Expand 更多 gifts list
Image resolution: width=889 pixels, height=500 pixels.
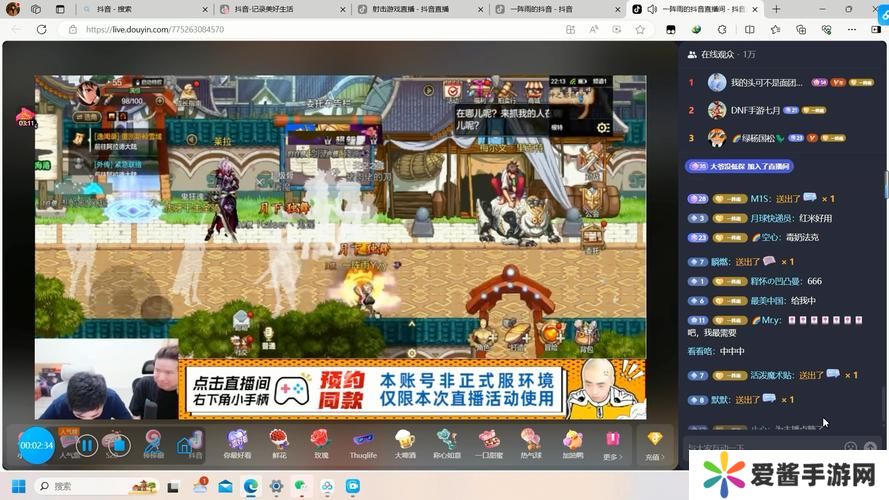[611, 443]
